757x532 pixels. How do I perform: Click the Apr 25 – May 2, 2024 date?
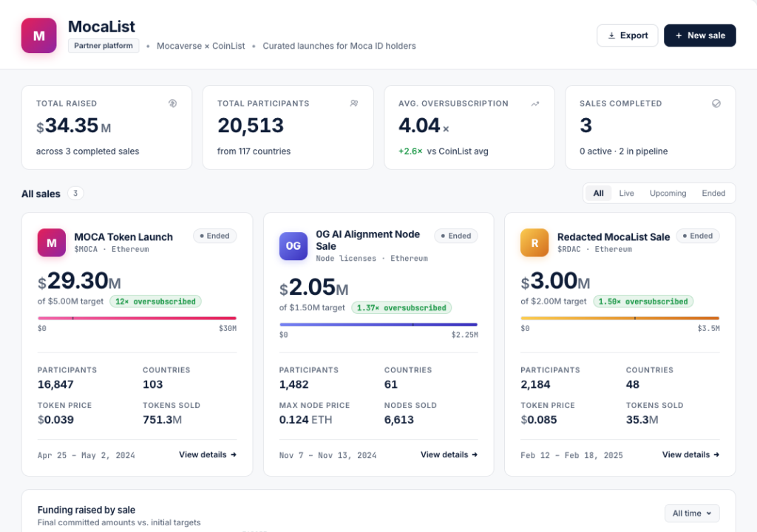pos(86,455)
